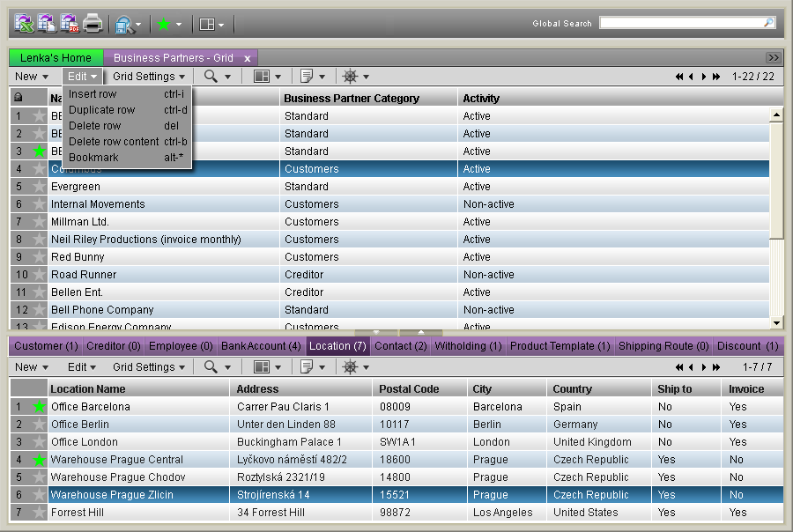
Task: Open the New dropdown in lower grid
Action: pos(32,367)
